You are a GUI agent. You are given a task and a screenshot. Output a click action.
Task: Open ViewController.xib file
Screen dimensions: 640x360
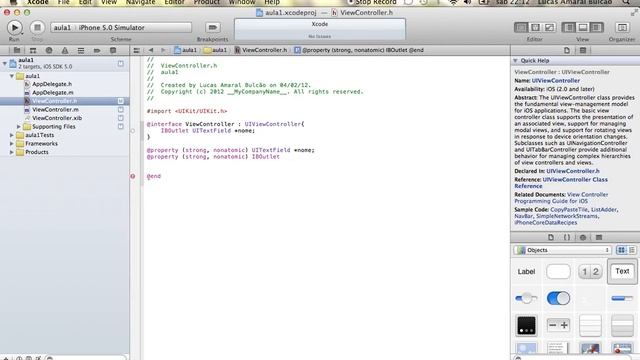click(x=57, y=118)
